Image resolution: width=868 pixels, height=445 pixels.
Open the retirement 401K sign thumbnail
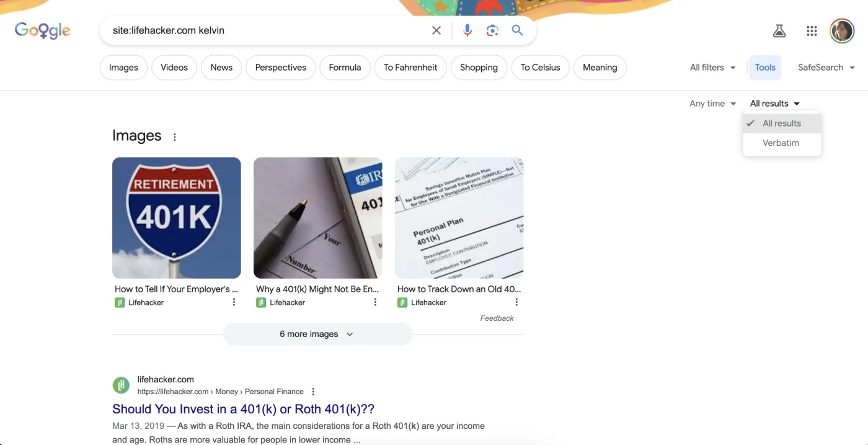(176, 218)
